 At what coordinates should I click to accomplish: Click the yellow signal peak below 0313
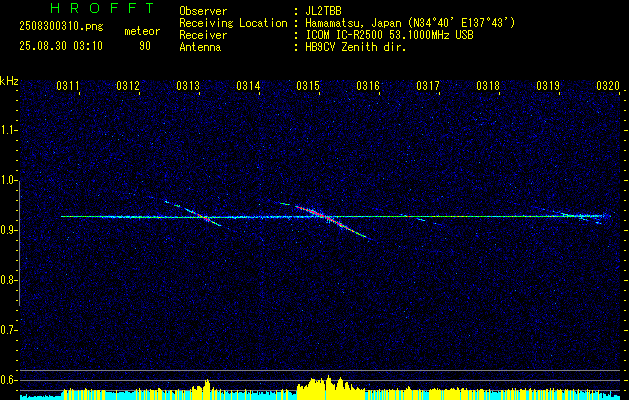click(207, 387)
